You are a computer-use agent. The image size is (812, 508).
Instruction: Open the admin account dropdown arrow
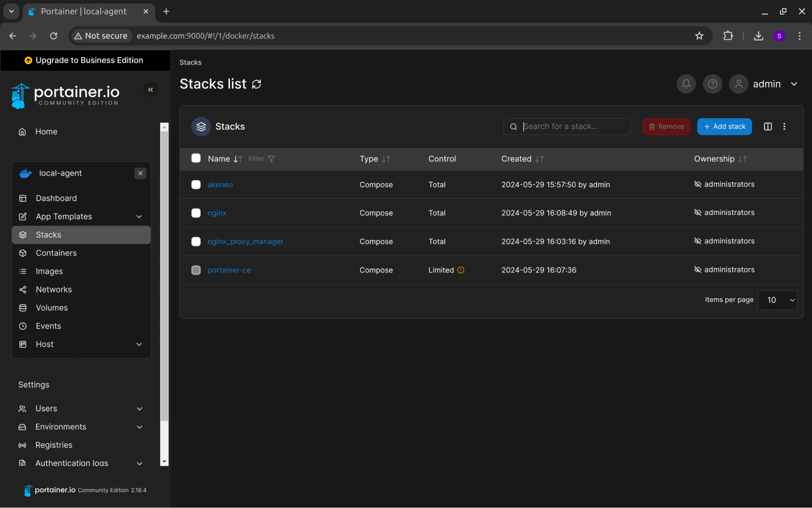pyautogui.click(x=794, y=84)
